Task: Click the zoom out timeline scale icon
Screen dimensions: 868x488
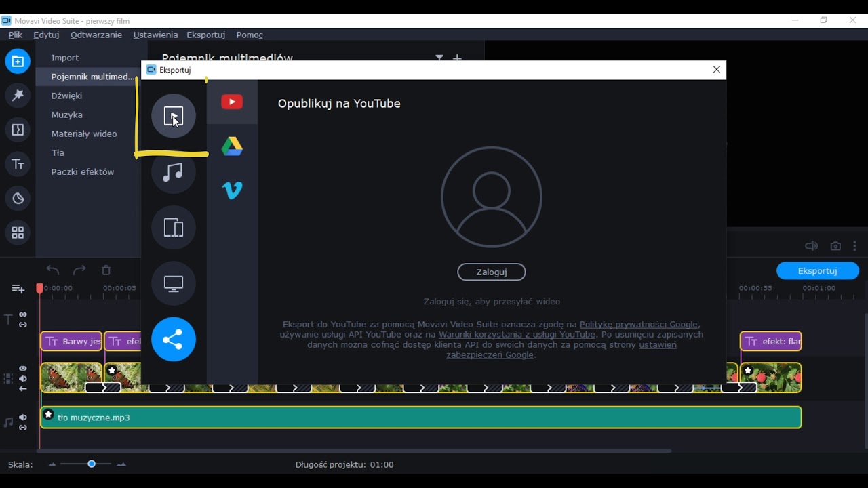Action: 52,464
